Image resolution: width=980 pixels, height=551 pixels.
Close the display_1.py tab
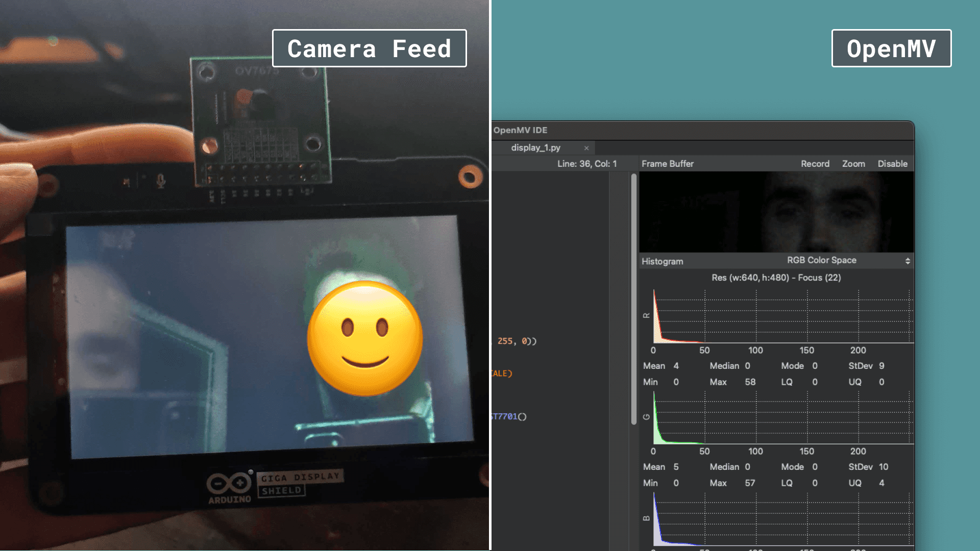click(586, 148)
